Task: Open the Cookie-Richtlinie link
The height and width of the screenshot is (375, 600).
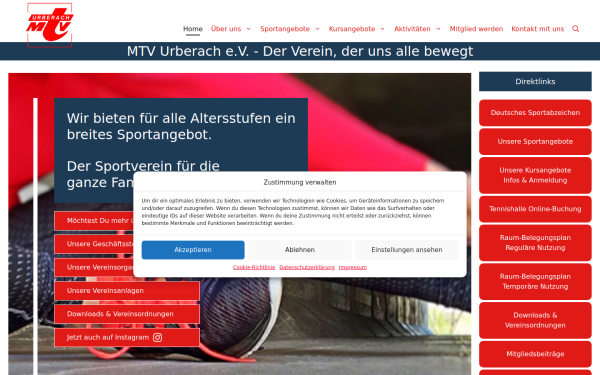Action: [x=254, y=267]
